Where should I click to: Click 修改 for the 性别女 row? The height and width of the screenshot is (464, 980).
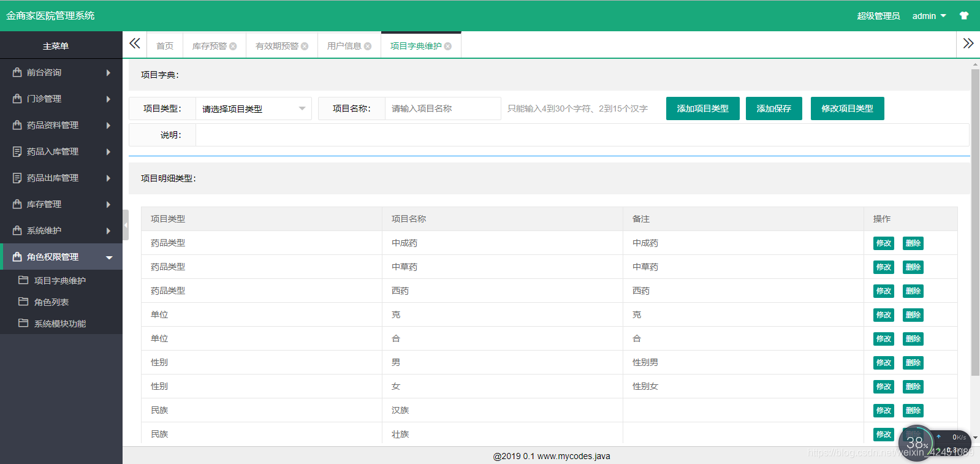pos(884,387)
